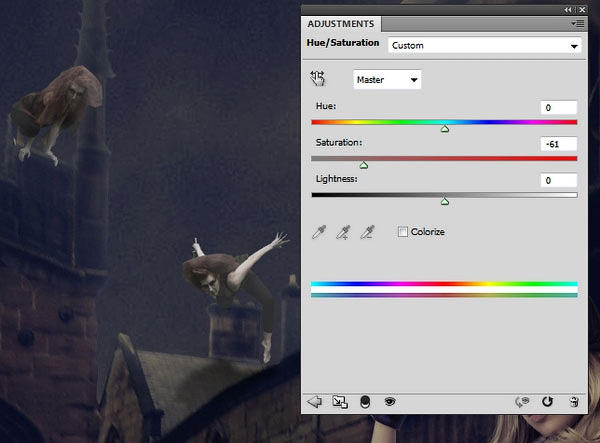The image size is (600, 443).
Task: Select the Subtract from Sample eyedropper
Action: pyautogui.click(x=367, y=232)
